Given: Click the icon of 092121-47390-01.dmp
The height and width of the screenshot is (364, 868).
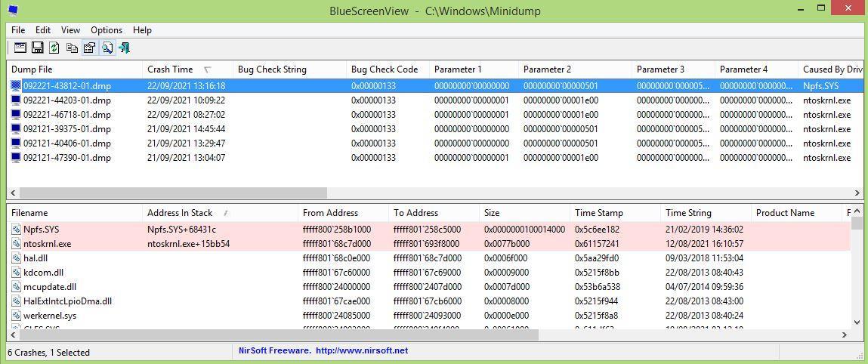Looking at the screenshot, I should 16,158.
